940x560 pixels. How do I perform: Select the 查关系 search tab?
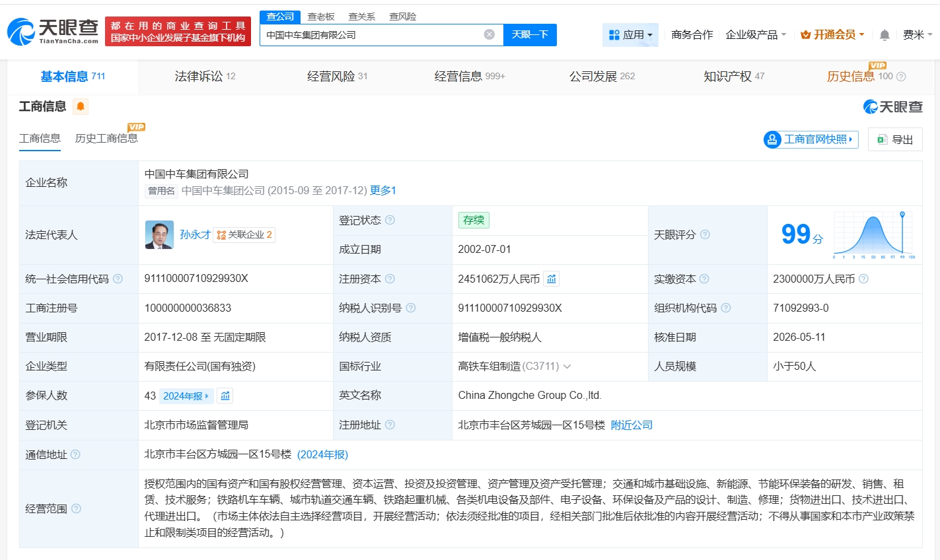(x=362, y=17)
